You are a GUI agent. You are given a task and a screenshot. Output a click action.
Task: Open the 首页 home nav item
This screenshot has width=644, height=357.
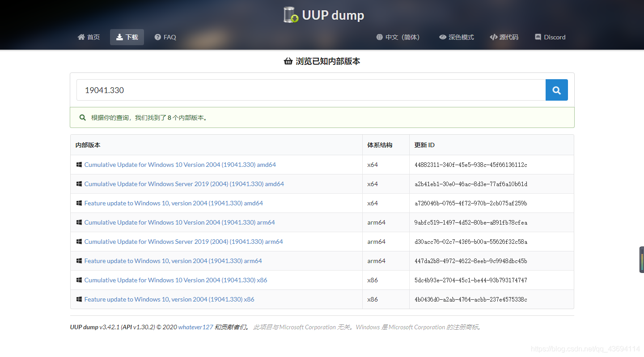89,37
